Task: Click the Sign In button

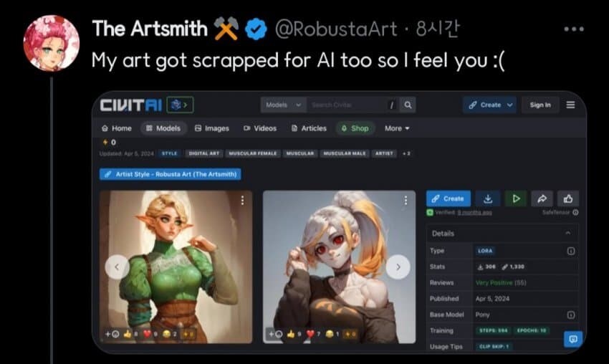Action: (540, 105)
